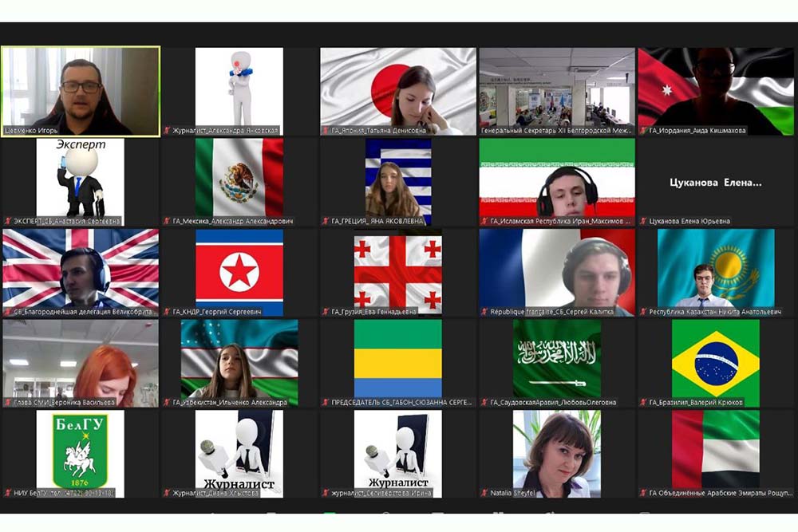
Task: Select the Greece flag participant video
Action: [397, 179]
